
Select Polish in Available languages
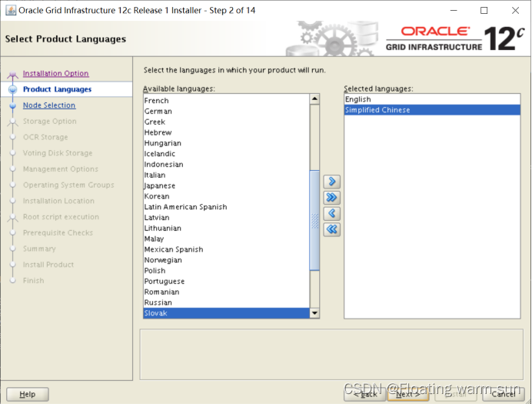(226, 271)
